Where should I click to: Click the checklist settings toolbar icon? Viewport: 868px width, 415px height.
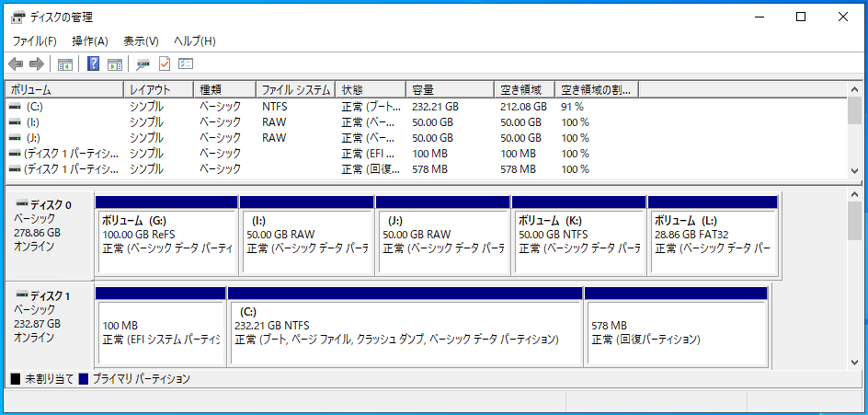pos(186,63)
